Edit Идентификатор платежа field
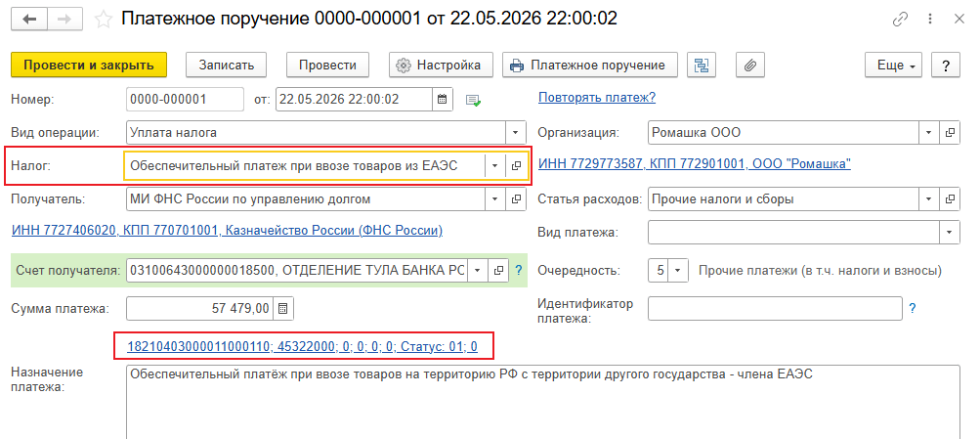 tap(775, 308)
